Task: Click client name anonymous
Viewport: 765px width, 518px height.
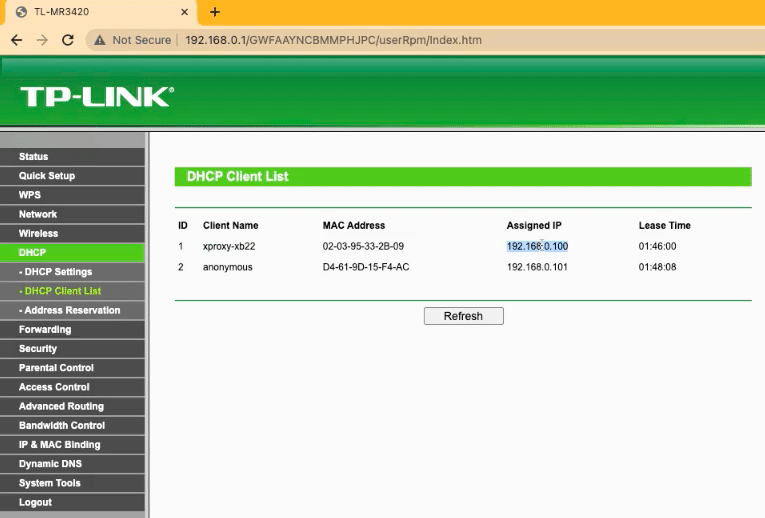Action: click(x=227, y=267)
